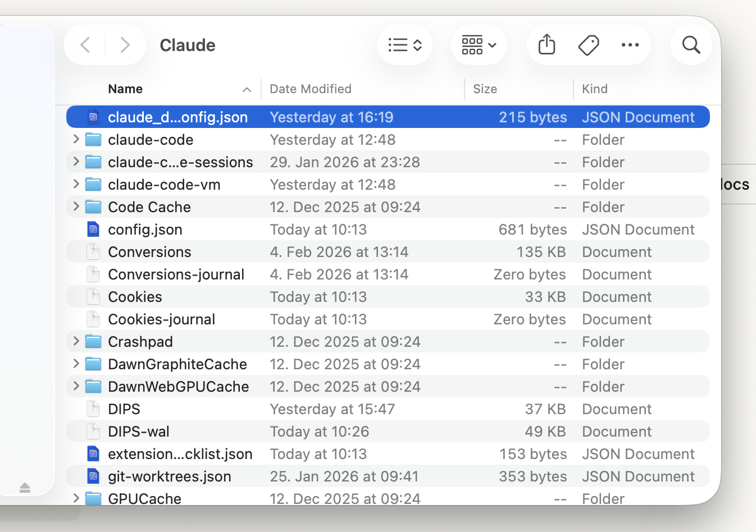Click the claude_d...onfig.json file icon

click(x=93, y=117)
